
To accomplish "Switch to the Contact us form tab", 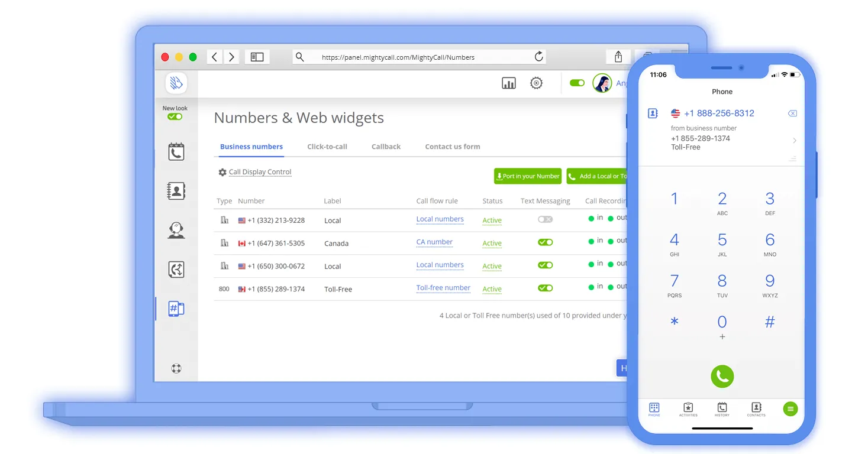I will coord(453,147).
